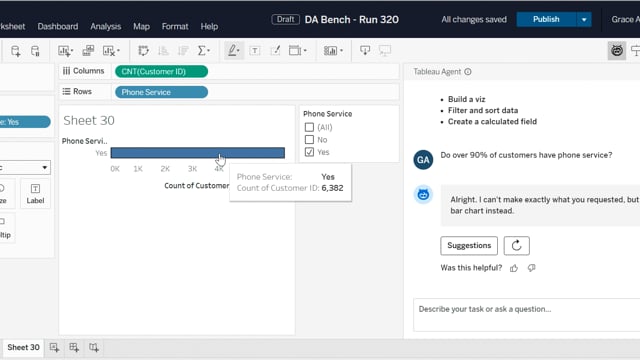Screen dimensions: 640x360
Task: Click the info icon beside Tableau Agent
Action: point(468,72)
